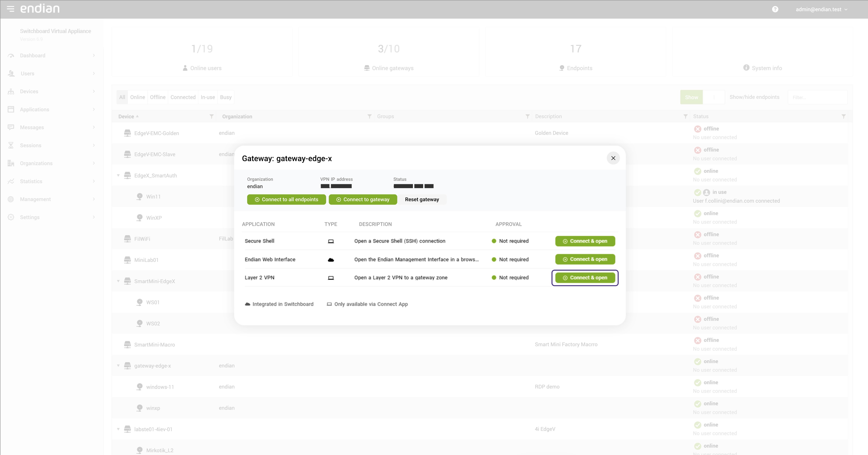Select the Offline filter tab
Image resolution: width=868 pixels, height=455 pixels.
click(158, 97)
